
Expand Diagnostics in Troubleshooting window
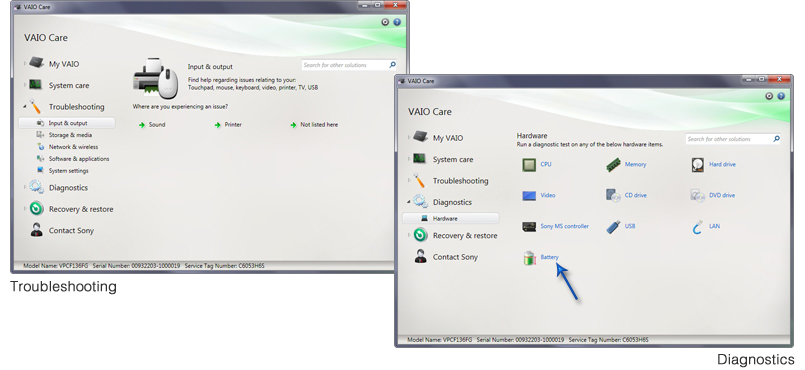coord(25,187)
